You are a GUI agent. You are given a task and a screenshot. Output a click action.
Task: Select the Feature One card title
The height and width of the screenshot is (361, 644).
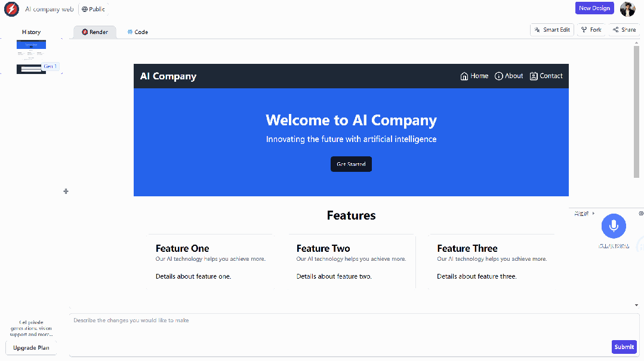tap(183, 248)
